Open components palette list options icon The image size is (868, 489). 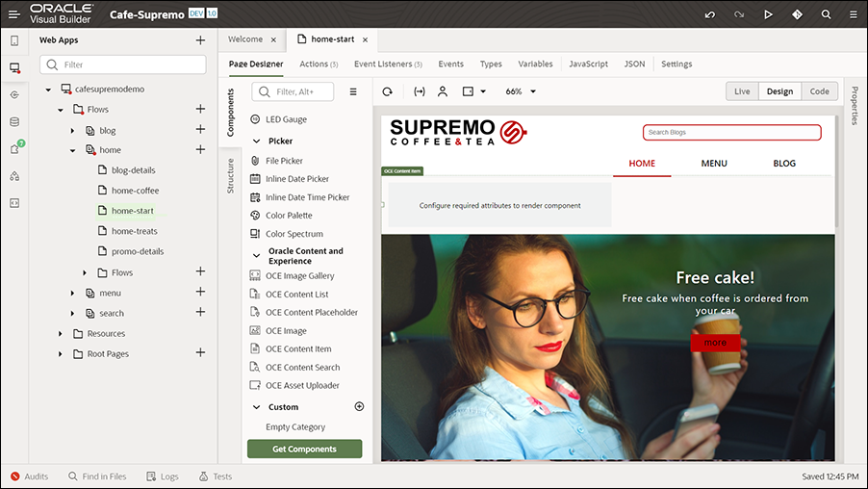(353, 92)
